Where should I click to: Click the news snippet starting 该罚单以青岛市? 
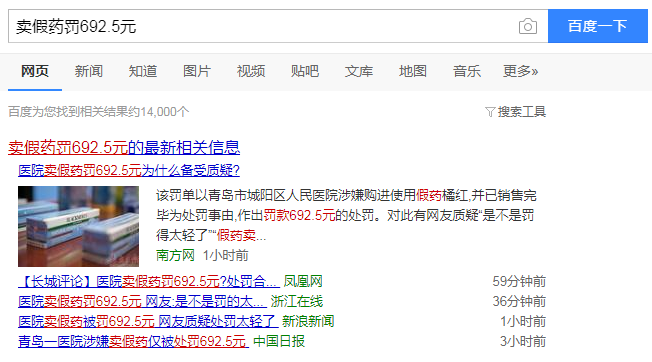point(346,215)
